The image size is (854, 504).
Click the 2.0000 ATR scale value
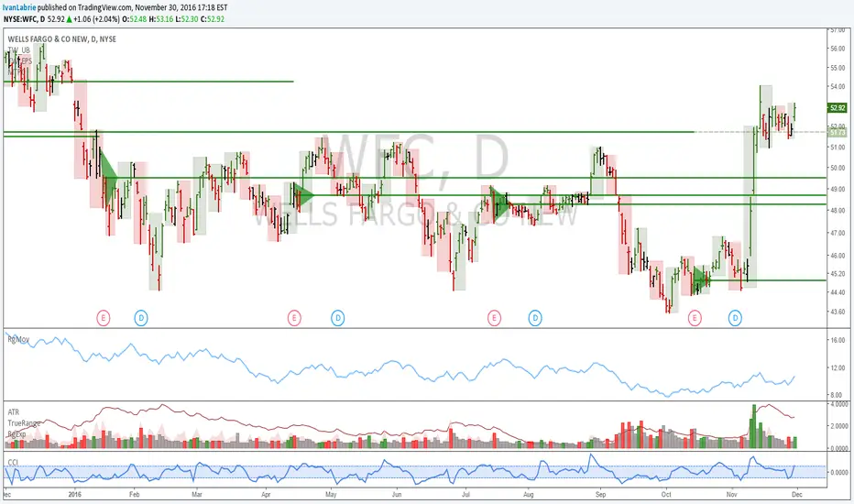click(839, 426)
